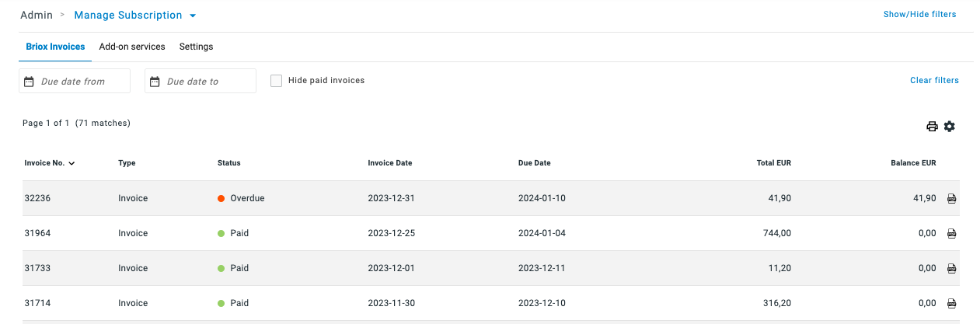Sort by Invoice No. column arrow
980x324 pixels.
pos(71,163)
